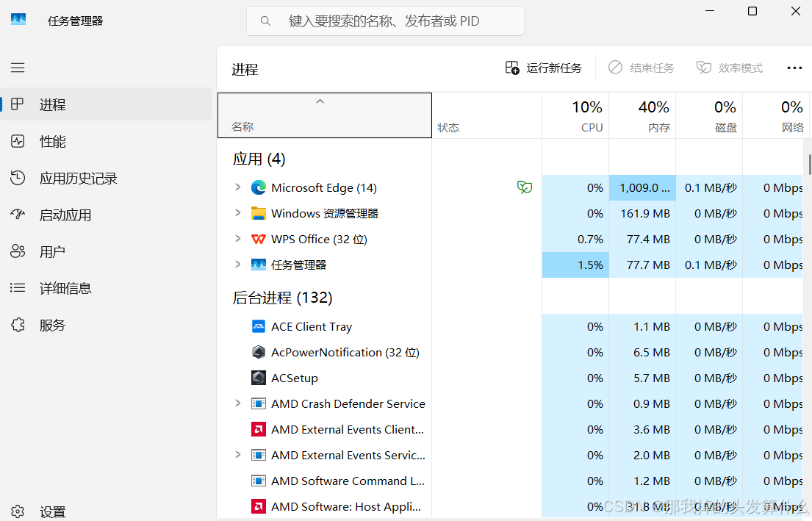The height and width of the screenshot is (521, 812).
Task: Open 设置 in the sidebar
Action: point(106,511)
